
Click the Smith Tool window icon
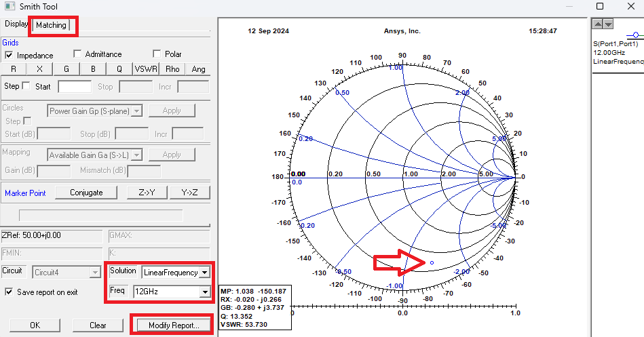point(10,6)
